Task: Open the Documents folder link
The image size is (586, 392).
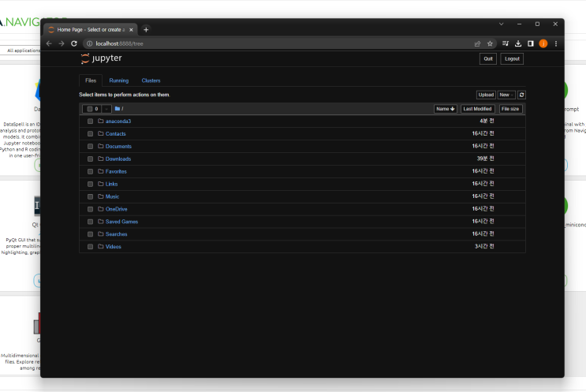Action: pos(118,147)
